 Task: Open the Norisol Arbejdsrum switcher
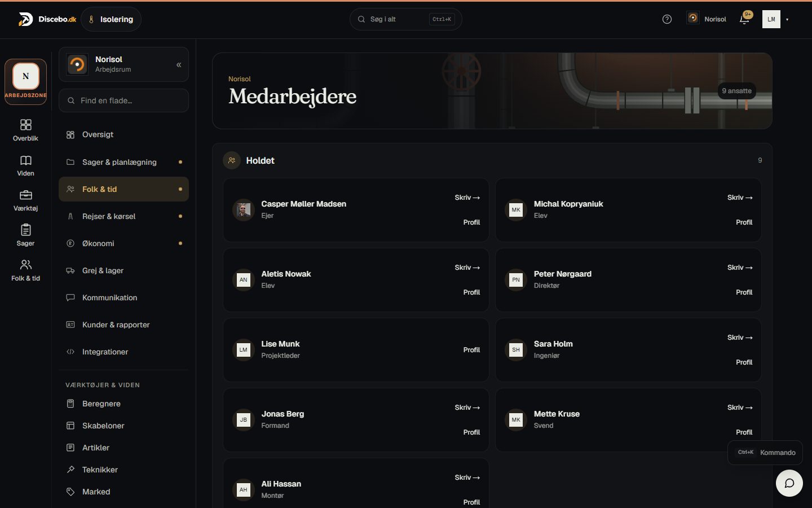point(123,64)
